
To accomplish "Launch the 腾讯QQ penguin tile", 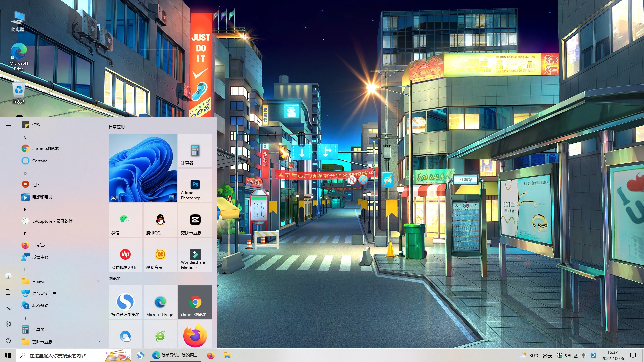I will tap(160, 220).
